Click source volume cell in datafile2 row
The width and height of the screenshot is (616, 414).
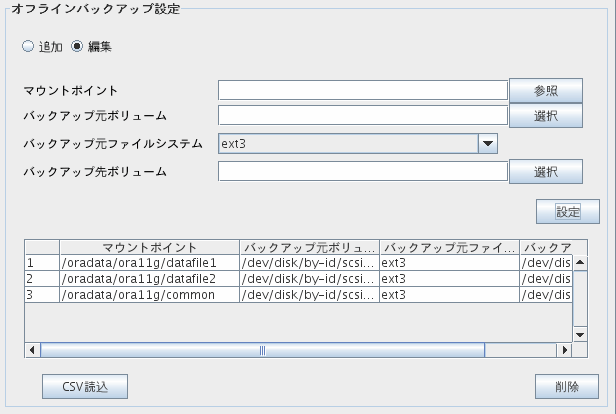click(x=309, y=279)
